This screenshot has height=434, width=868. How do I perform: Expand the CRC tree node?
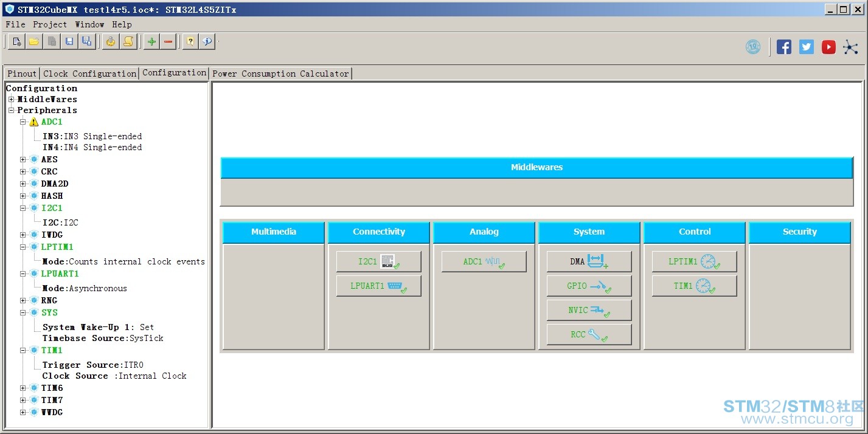[23, 172]
